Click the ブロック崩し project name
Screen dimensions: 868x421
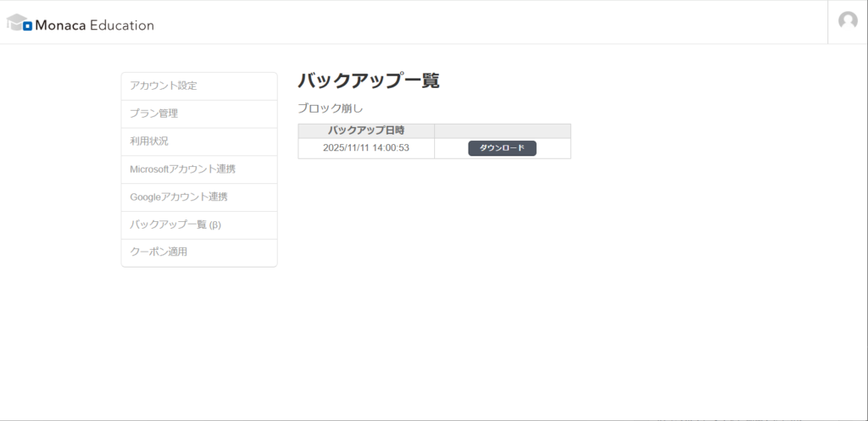330,108
